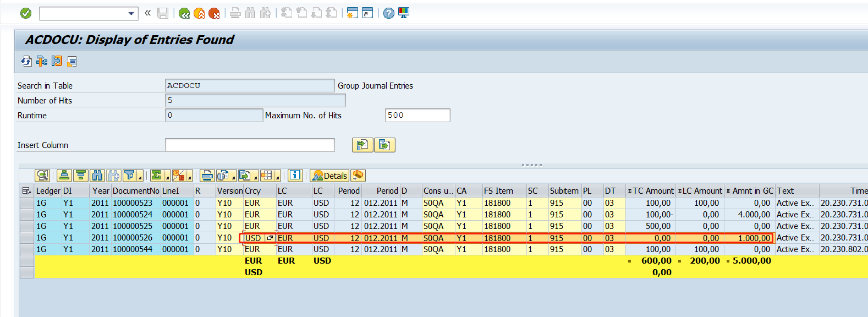Click the select-all icon in grid header corner
This screenshot has width=868, height=317.
coord(26,191)
